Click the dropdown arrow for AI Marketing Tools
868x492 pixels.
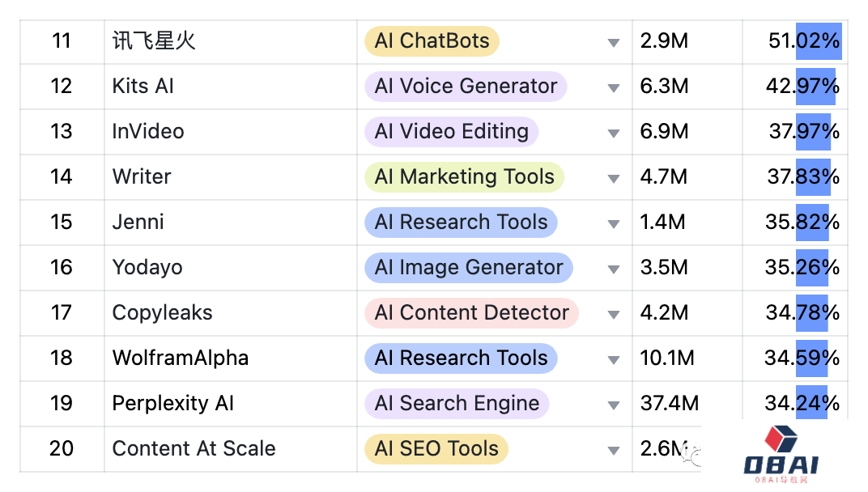(614, 179)
